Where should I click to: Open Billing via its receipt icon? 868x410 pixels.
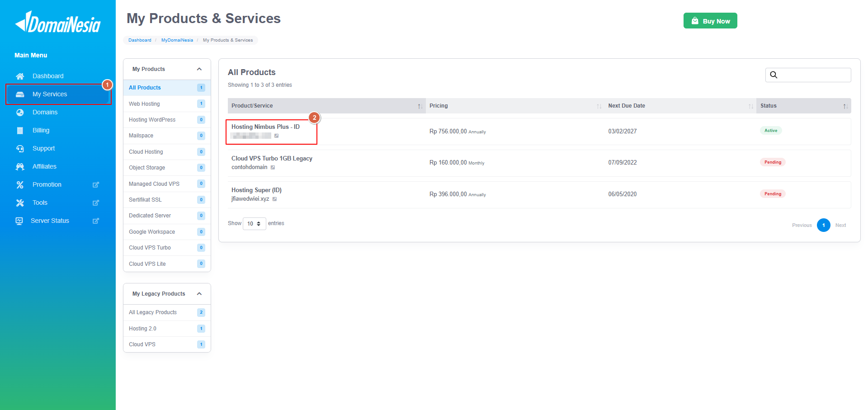tap(20, 130)
